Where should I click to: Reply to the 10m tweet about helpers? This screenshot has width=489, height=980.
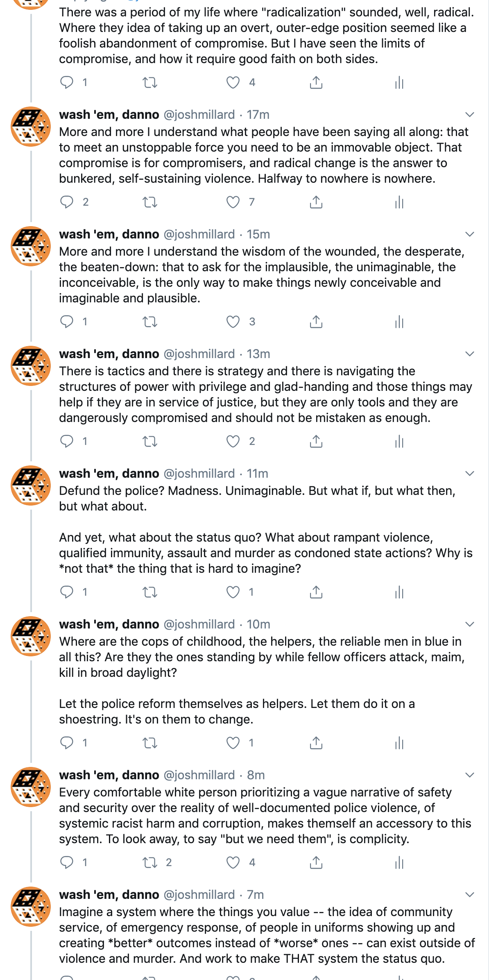pos(67,743)
